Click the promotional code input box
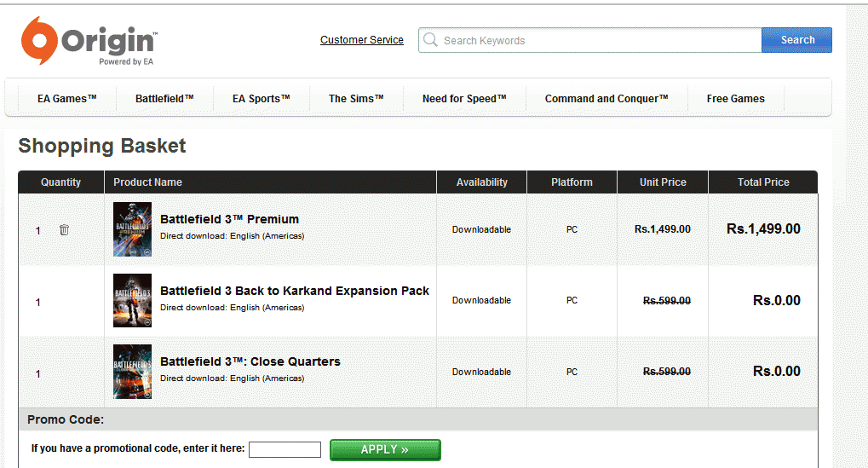 click(285, 449)
